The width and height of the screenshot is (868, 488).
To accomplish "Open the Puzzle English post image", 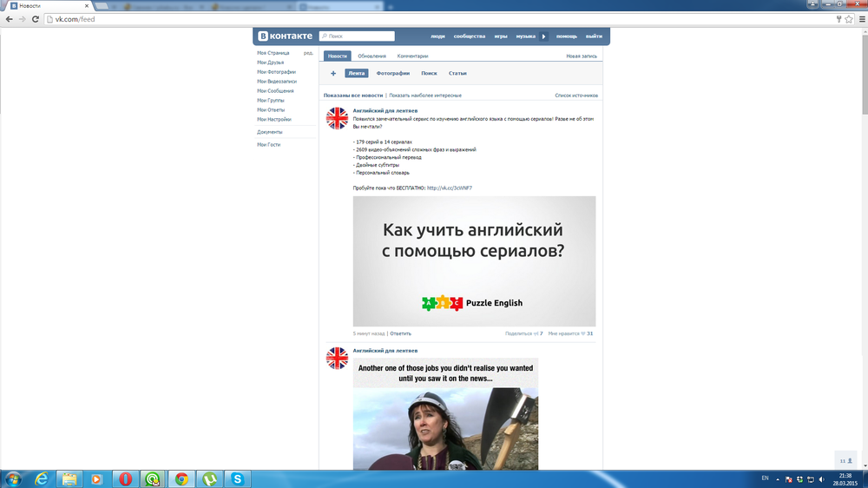I will pyautogui.click(x=475, y=260).
